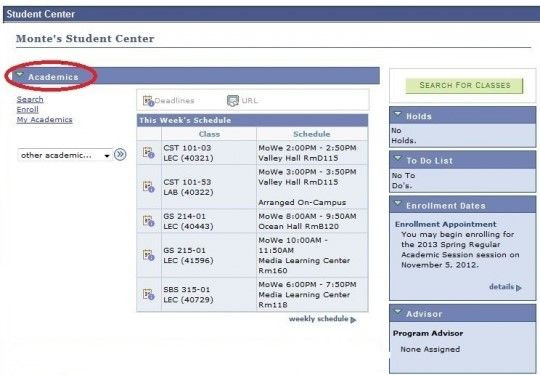This screenshot has width=540, height=375.
Task: Open deadline icon for GS 214-01 row
Action: [x=148, y=221]
